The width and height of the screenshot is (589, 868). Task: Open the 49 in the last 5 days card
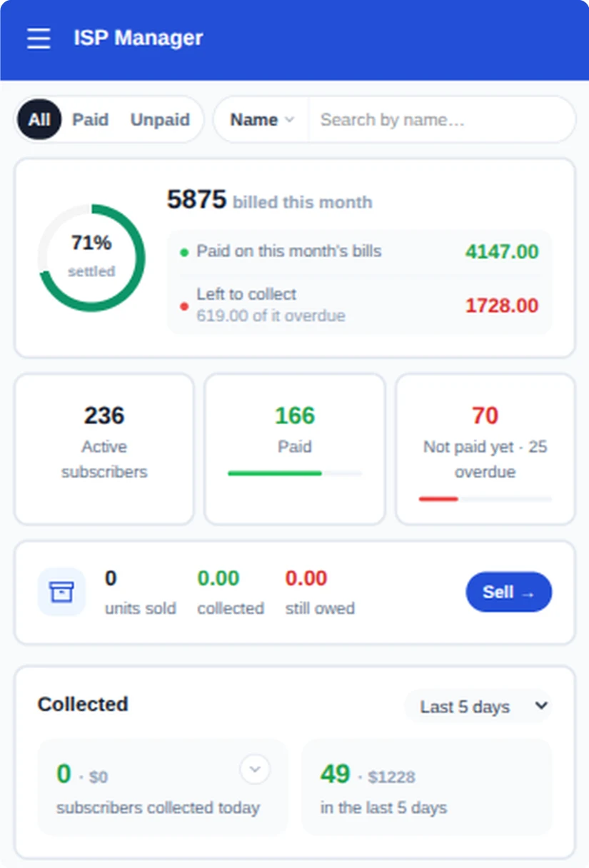427,787
